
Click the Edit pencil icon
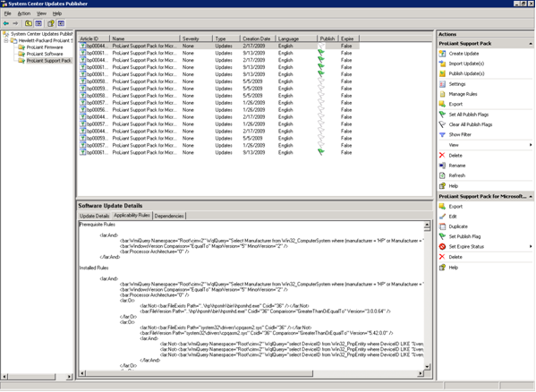tap(442, 217)
